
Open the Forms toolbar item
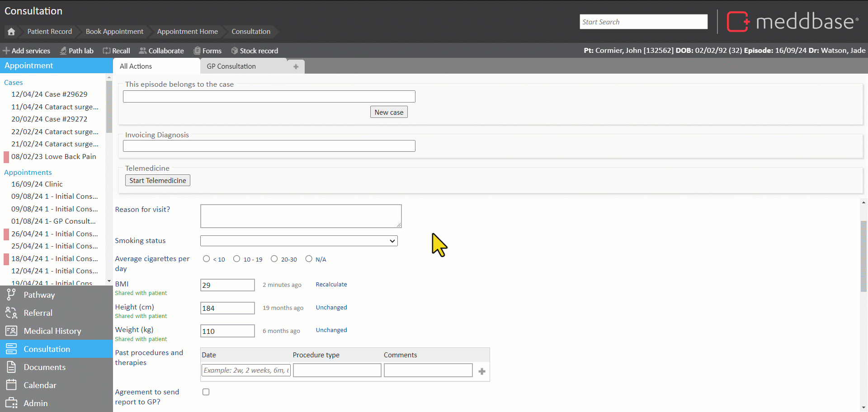pyautogui.click(x=197, y=51)
